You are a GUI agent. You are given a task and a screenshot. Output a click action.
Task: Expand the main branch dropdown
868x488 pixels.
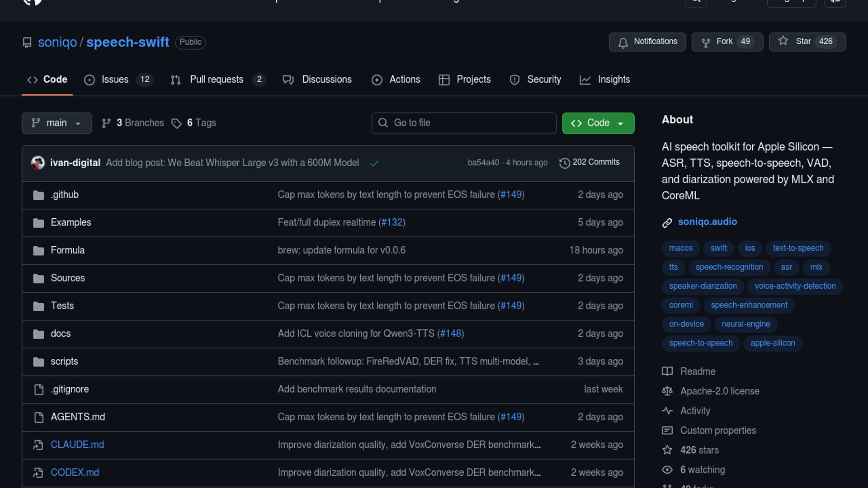coord(57,123)
